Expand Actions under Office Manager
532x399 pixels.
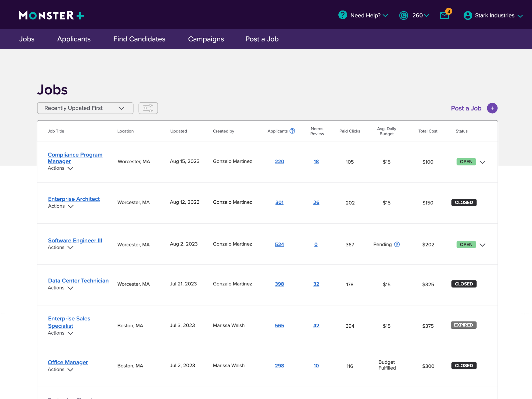pyautogui.click(x=60, y=370)
